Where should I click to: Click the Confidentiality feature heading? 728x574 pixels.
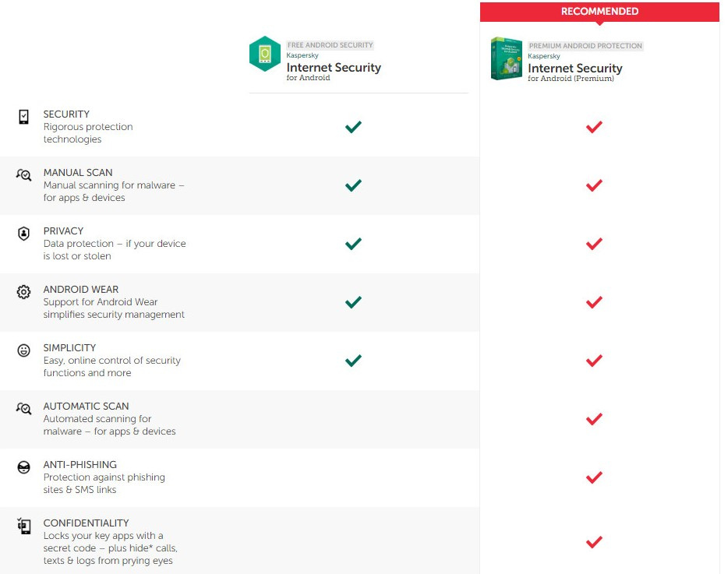[86, 523]
